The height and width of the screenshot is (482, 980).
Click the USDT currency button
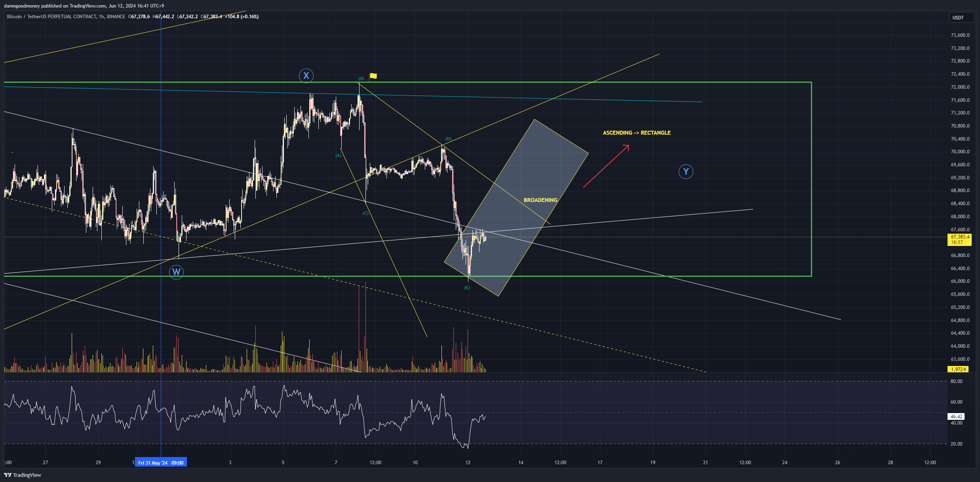pos(961,17)
